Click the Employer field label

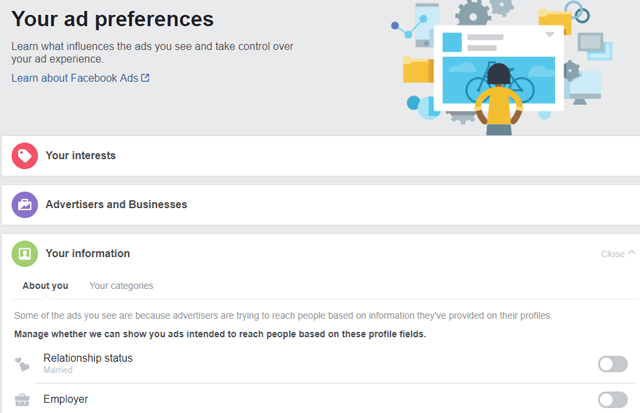click(x=66, y=399)
